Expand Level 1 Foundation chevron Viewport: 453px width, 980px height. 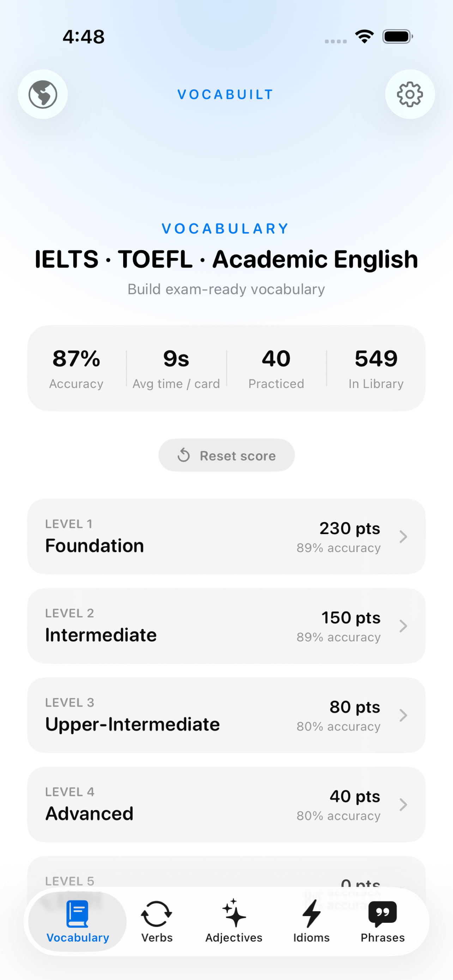[x=403, y=537]
